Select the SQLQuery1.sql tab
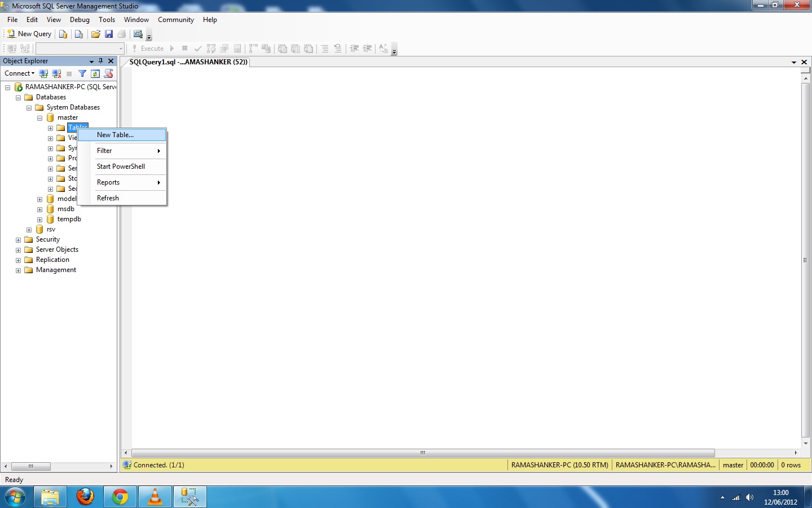 [188, 62]
